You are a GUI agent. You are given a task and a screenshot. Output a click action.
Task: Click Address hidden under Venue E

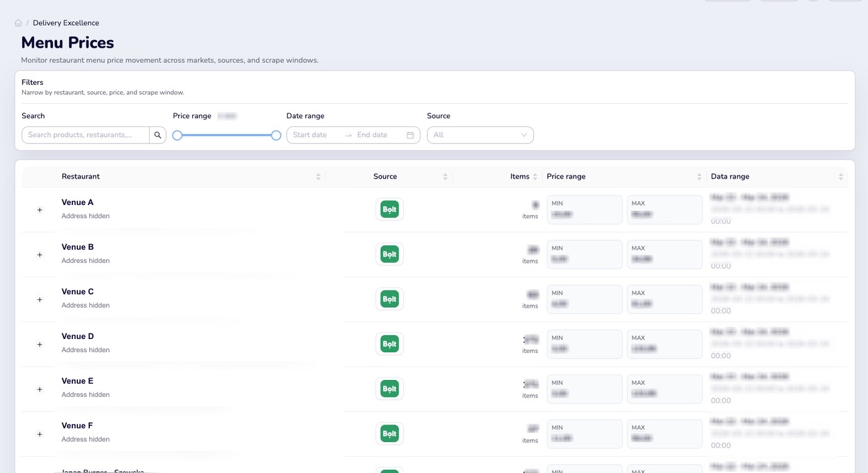coord(86,394)
